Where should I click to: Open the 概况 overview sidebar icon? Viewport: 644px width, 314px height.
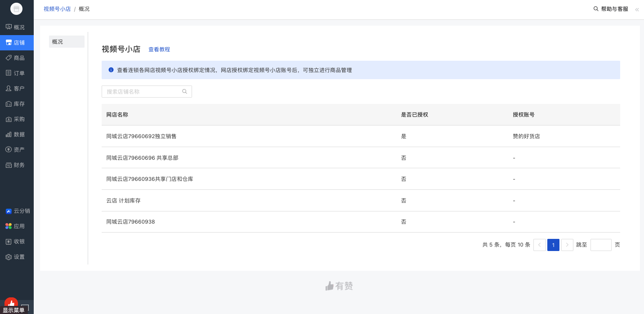click(x=9, y=27)
